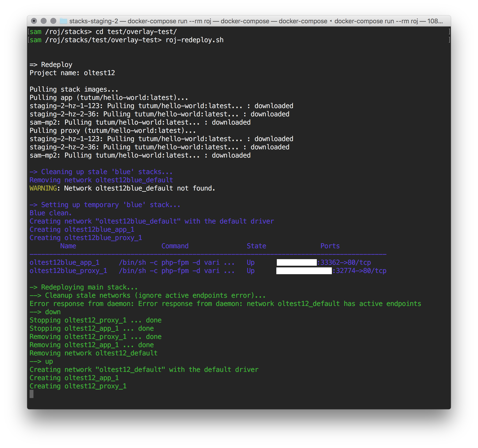Click the gray close window button

34,21
